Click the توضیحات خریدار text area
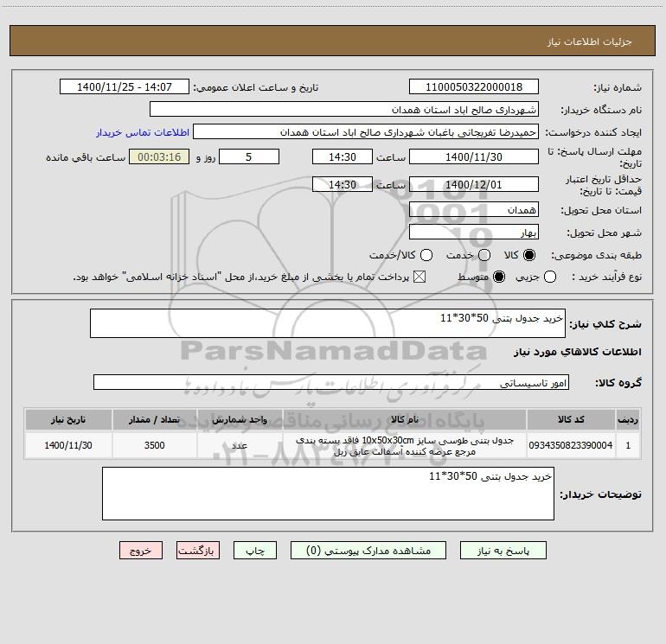The image size is (666, 644). pos(328,494)
